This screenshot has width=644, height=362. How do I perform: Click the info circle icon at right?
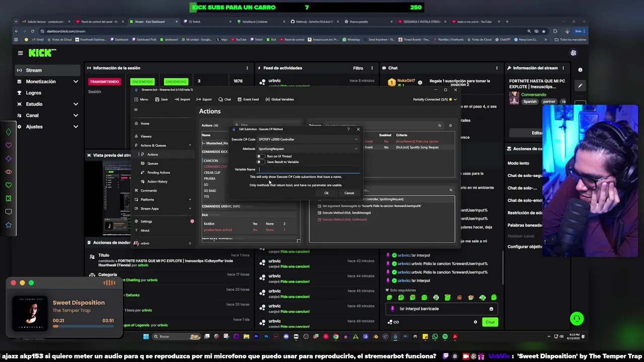pyautogui.click(x=580, y=70)
